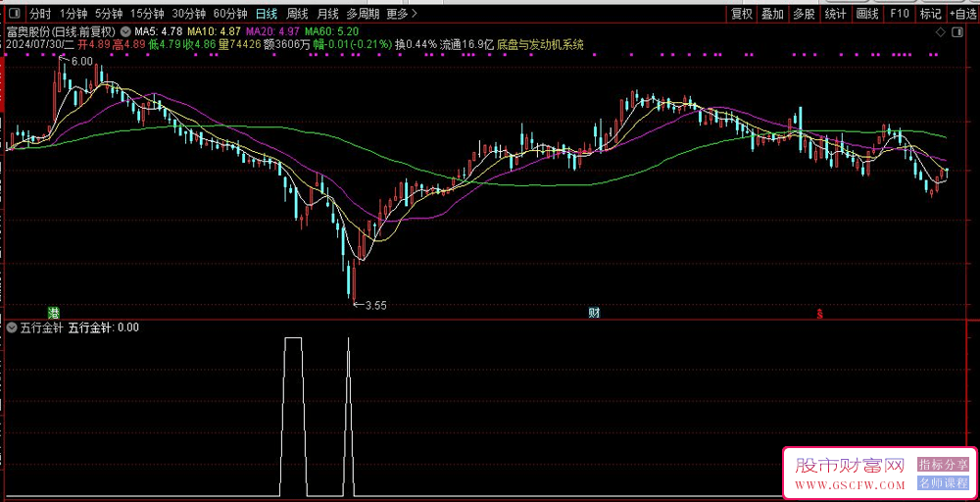
Task: Toggle the side panel icon at chart top-right
Action: click(956, 32)
